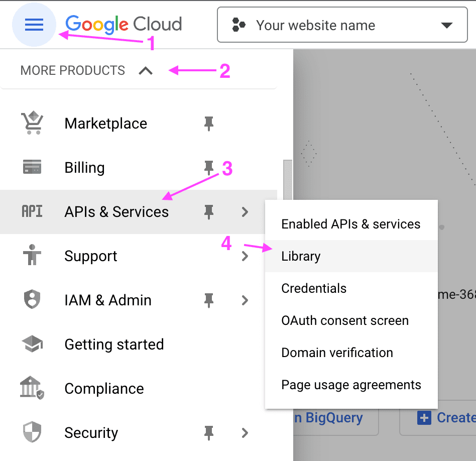Screen dimensions: 476x461
Task: Collapse the MORE PRODUCTS section
Action: tap(146, 70)
